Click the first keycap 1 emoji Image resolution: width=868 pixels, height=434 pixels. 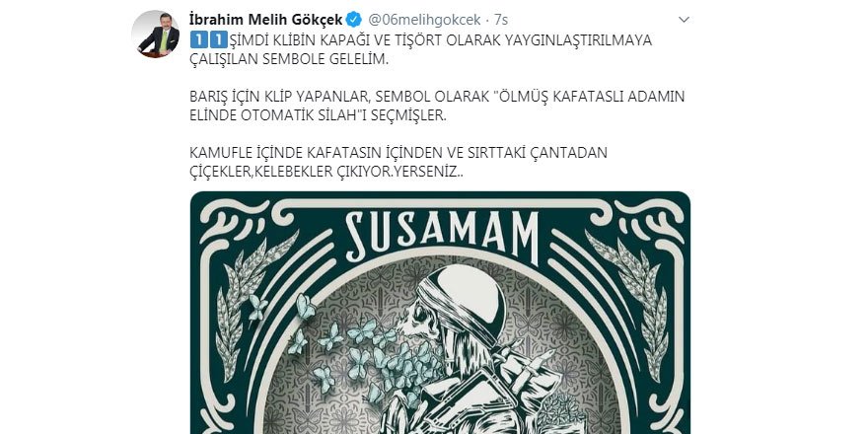196,39
